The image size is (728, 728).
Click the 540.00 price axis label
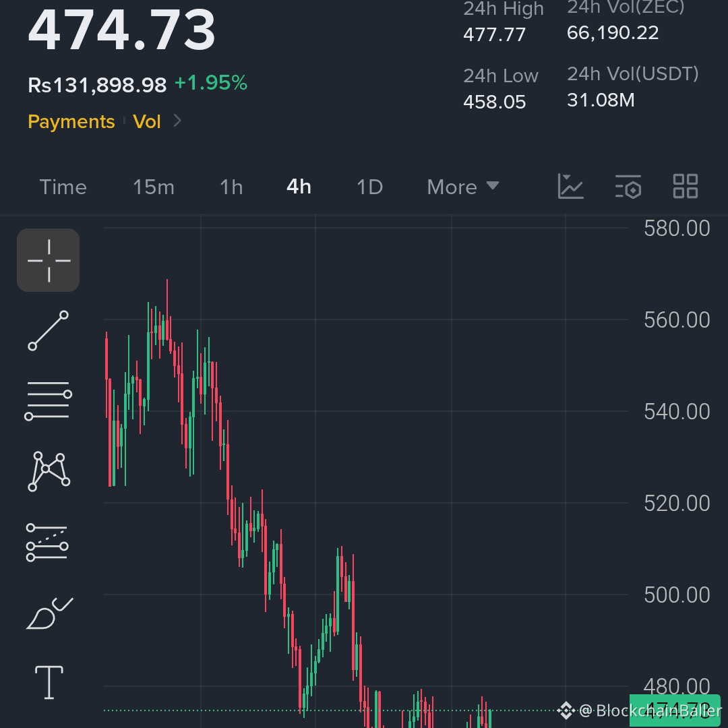click(x=677, y=411)
